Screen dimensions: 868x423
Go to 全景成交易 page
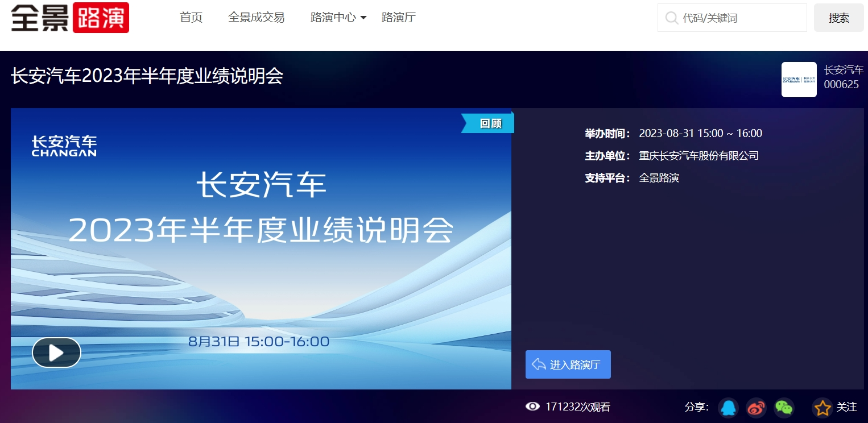tap(257, 17)
